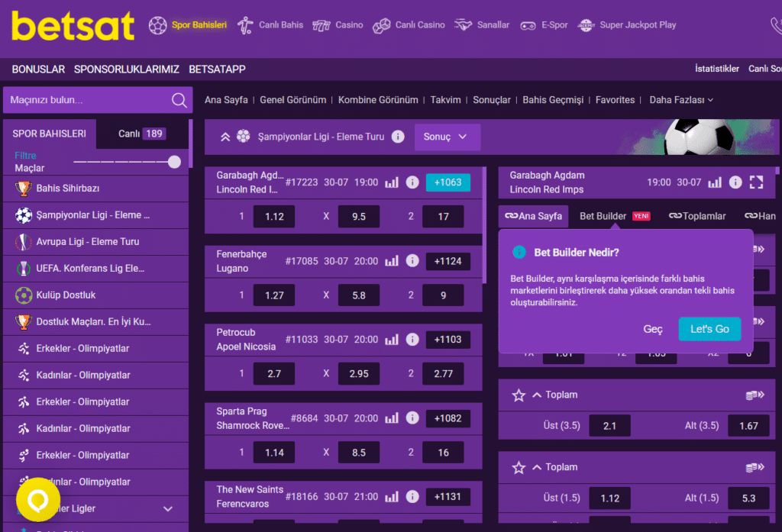Viewport: 782px width, 532px height.
Task: Open +1103 markets for Petrocub match
Action: [448, 340]
